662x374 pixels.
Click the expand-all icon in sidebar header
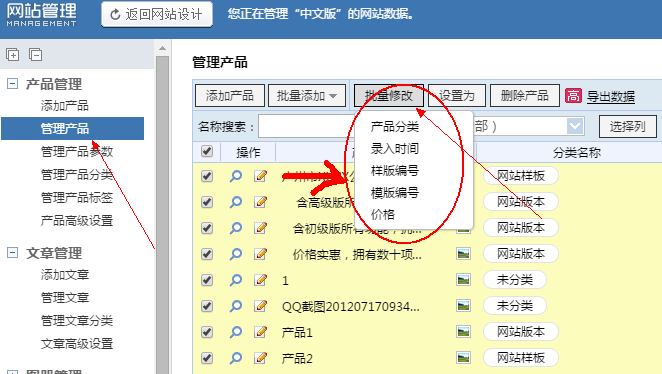13,54
